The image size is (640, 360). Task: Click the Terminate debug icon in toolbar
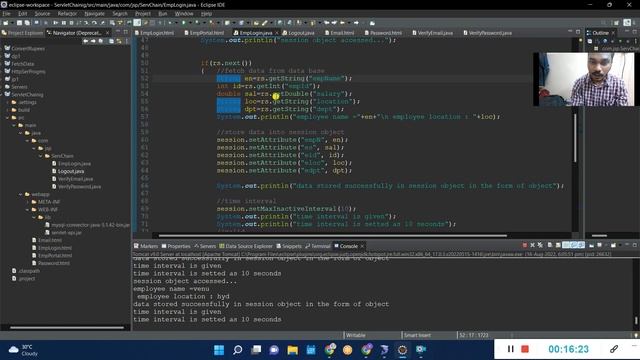71,23
